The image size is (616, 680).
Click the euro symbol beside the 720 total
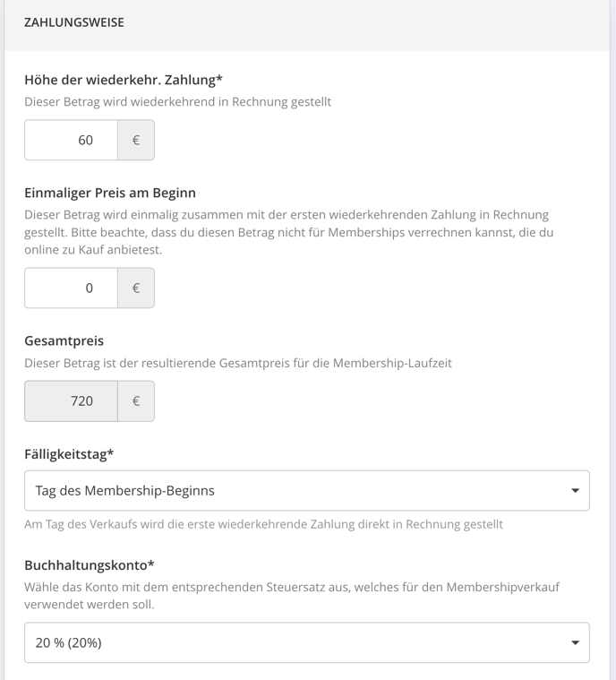point(136,401)
